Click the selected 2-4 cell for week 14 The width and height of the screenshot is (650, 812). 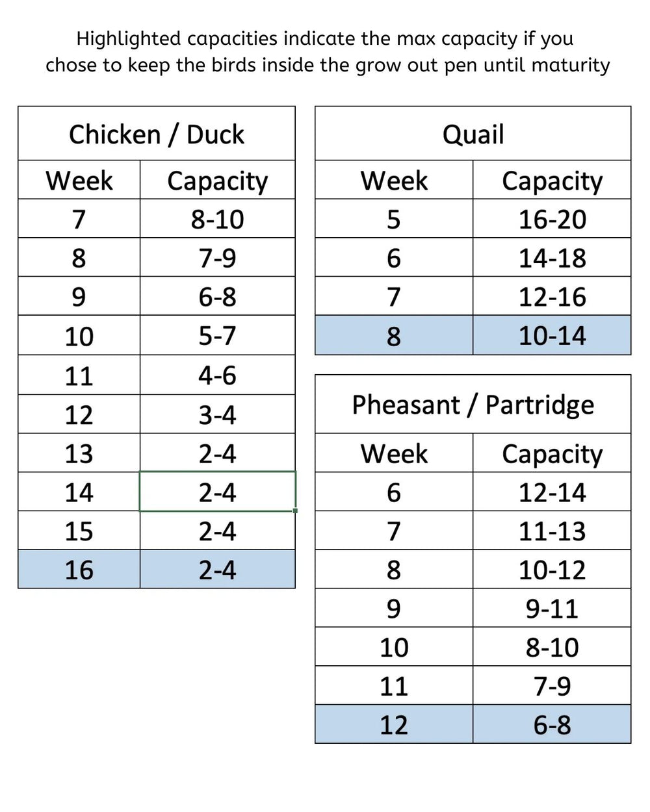coord(218,492)
